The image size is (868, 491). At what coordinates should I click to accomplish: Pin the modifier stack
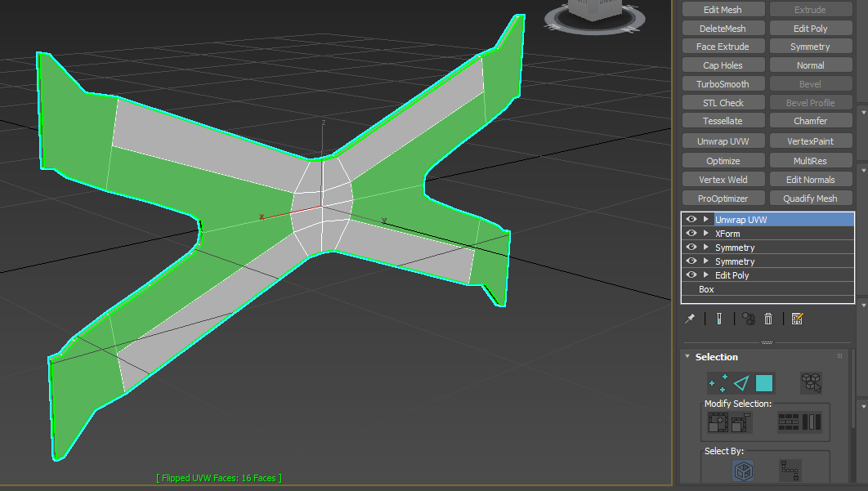pyautogui.click(x=689, y=319)
